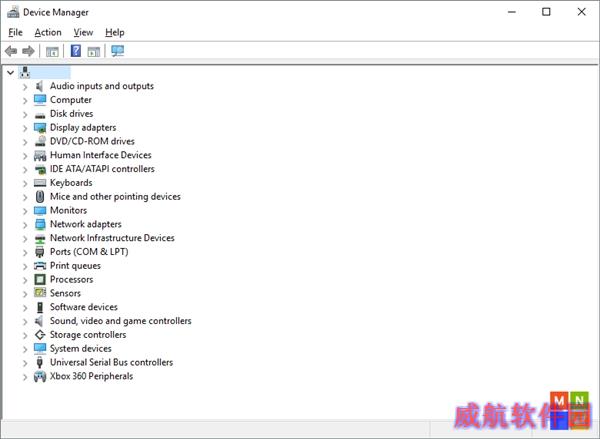
Task: Expand Audio inputs and outputs
Action: (x=25, y=87)
